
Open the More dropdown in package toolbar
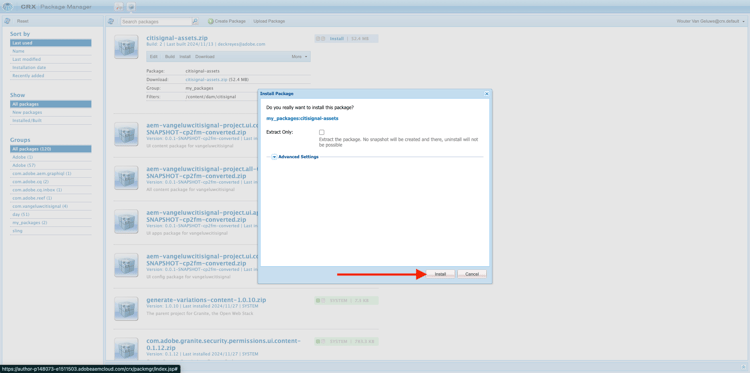click(x=300, y=56)
